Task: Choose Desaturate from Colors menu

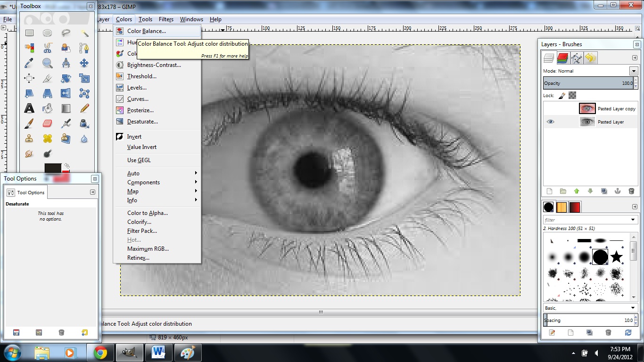Action: [x=157, y=122]
